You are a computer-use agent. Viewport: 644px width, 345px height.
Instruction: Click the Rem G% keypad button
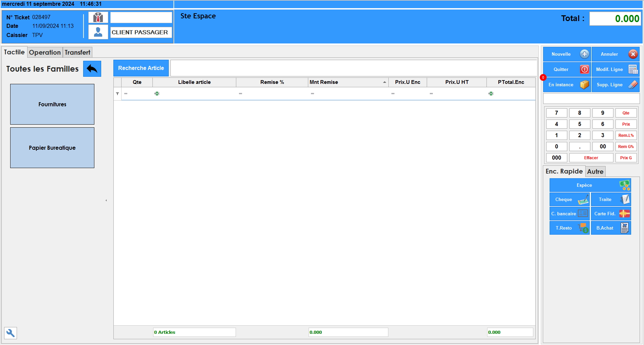(x=626, y=147)
